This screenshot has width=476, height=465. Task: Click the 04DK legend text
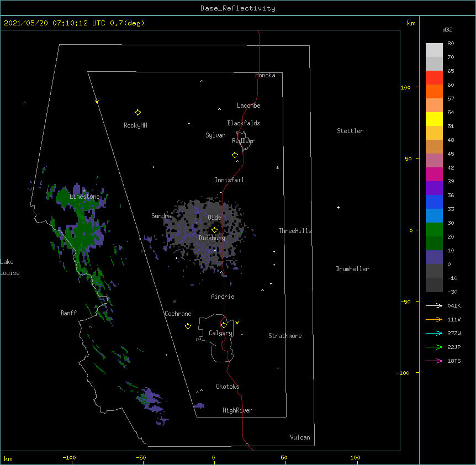[454, 305]
